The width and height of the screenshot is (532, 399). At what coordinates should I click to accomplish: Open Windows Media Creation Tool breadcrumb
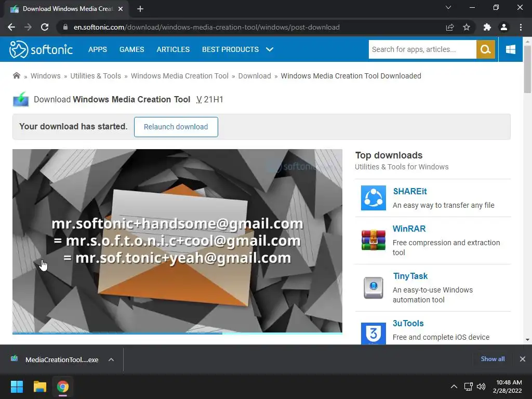pos(179,76)
